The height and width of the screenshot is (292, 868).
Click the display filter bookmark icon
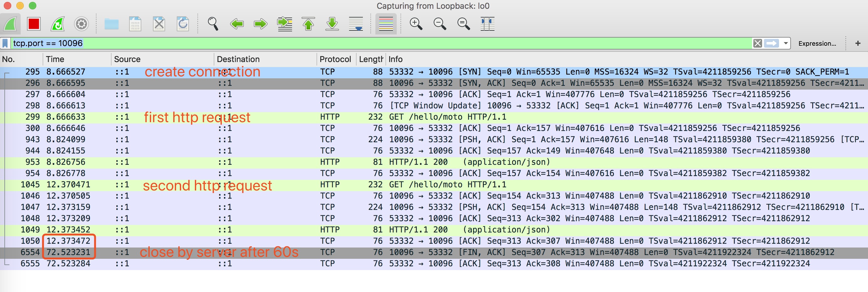[x=5, y=44]
